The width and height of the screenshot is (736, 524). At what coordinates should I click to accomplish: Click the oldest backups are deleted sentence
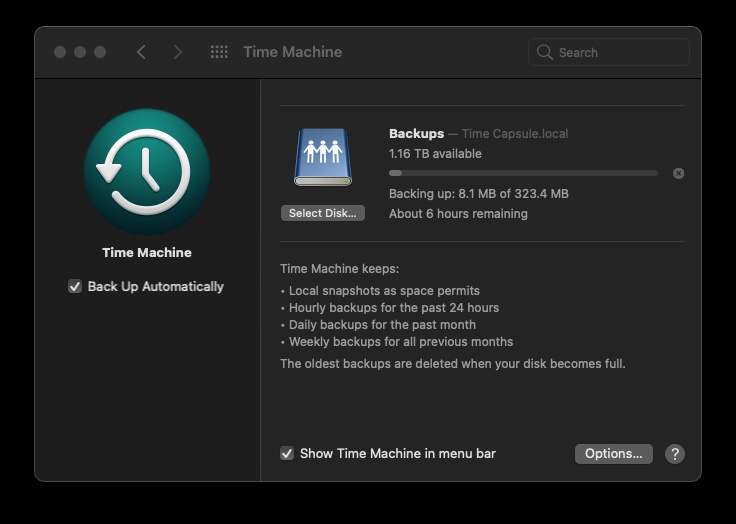[x=452, y=364]
